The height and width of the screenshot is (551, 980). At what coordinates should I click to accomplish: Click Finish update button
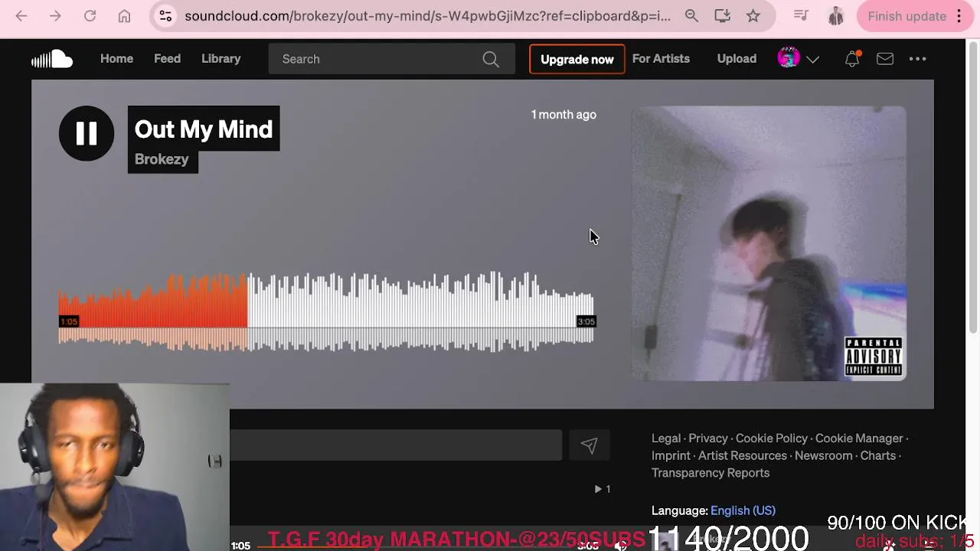click(906, 16)
